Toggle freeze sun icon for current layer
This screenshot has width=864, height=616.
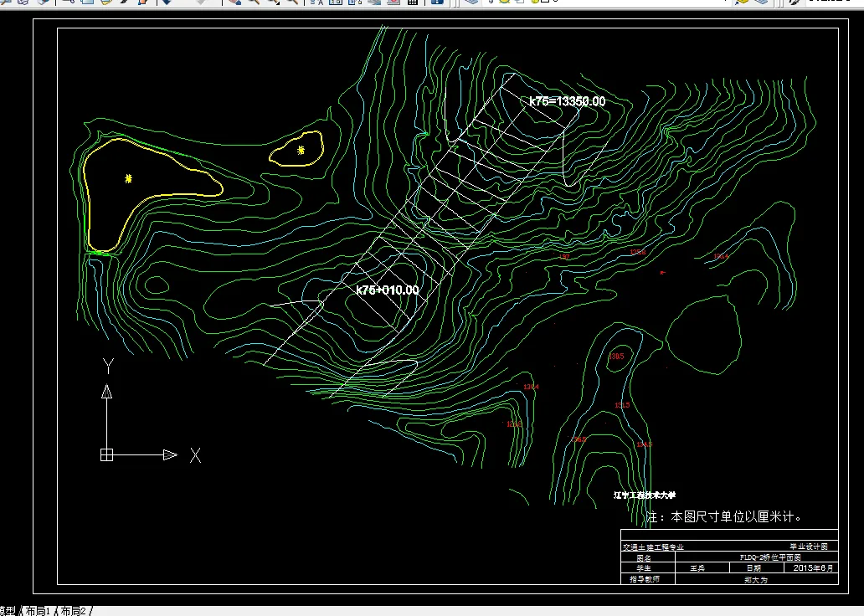506,3
